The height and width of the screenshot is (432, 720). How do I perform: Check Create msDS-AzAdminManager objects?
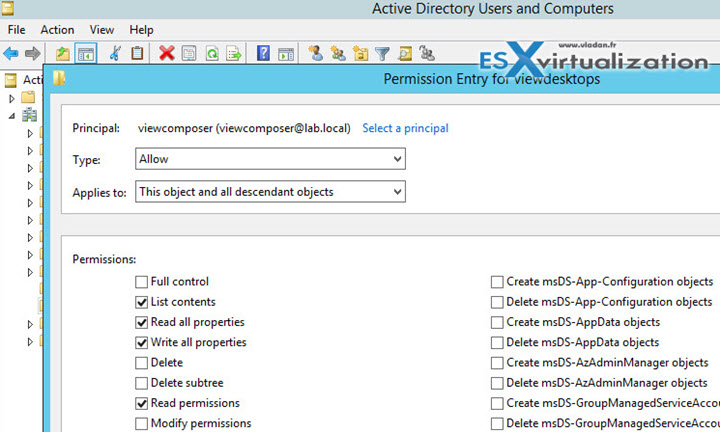pyautogui.click(x=497, y=363)
